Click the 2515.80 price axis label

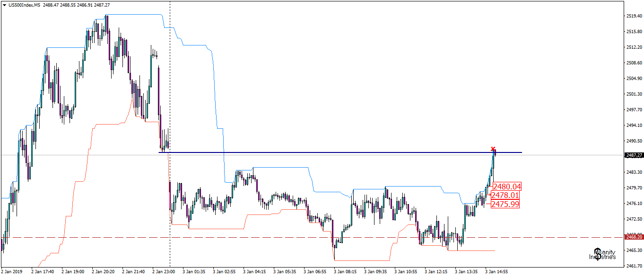pyautogui.click(x=633, y=31)
